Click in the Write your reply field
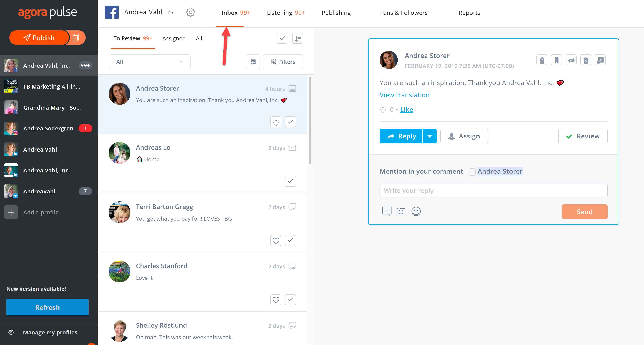 point(493,190)
